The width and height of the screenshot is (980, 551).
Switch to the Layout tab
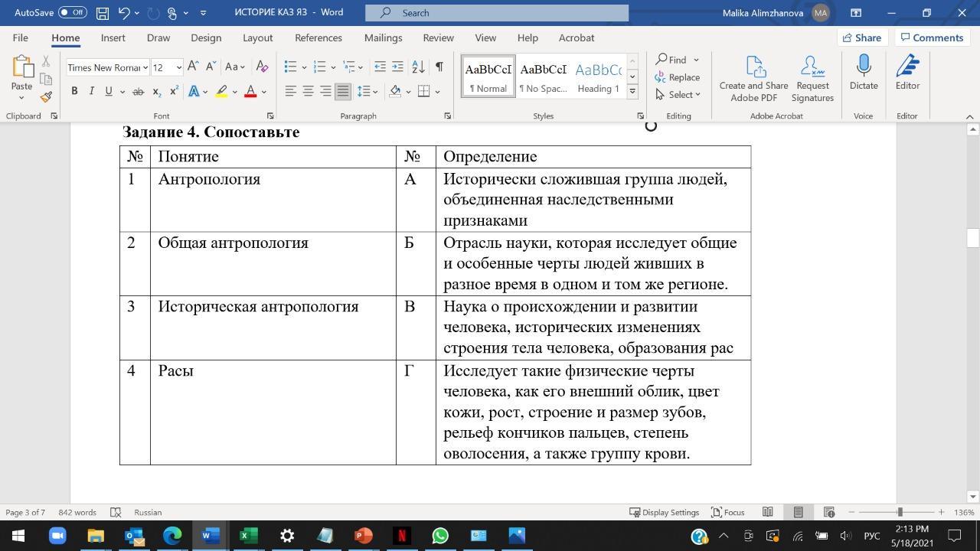pyautogui.click(x=257, y=37)
